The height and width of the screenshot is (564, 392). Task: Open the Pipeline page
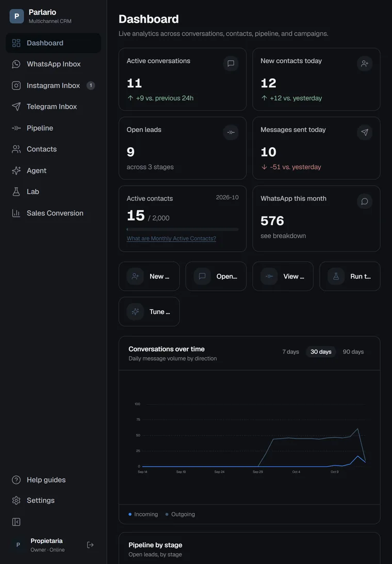(53, 128)
